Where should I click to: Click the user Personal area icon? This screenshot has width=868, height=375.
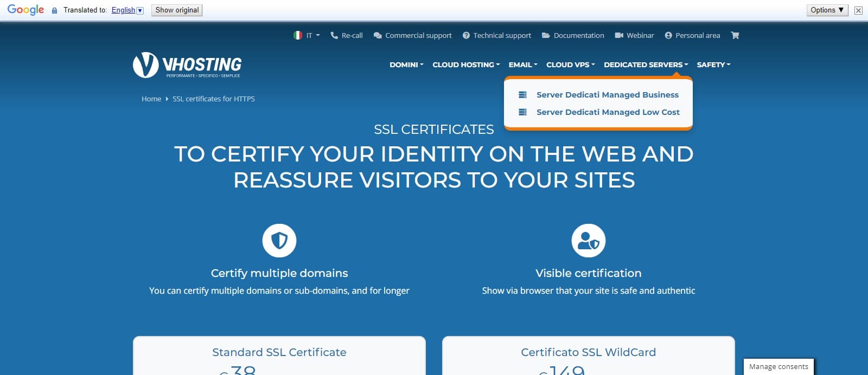tap(668, 35)
